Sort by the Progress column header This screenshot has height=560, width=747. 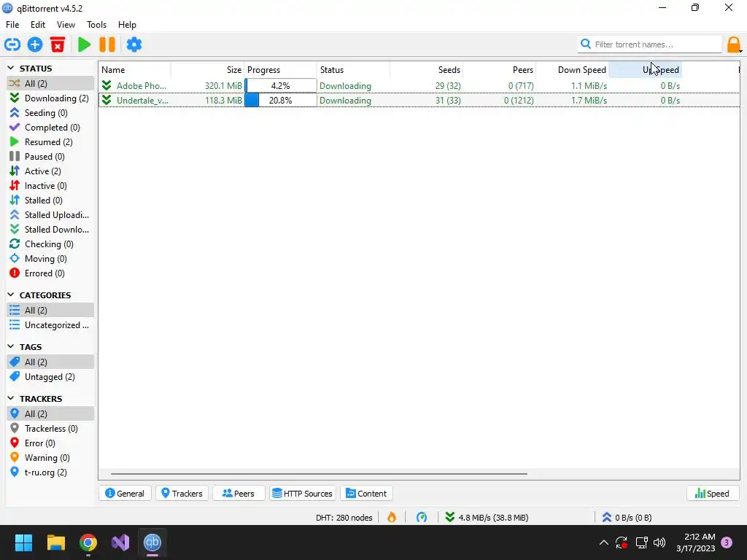tap(281, 70)
